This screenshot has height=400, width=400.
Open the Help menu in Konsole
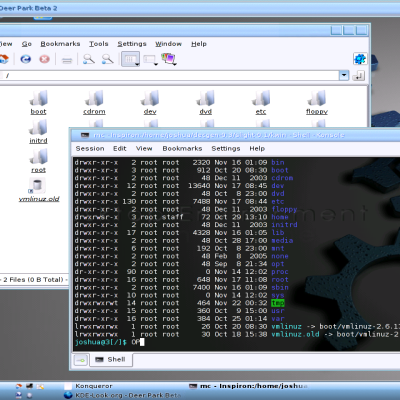257,148
